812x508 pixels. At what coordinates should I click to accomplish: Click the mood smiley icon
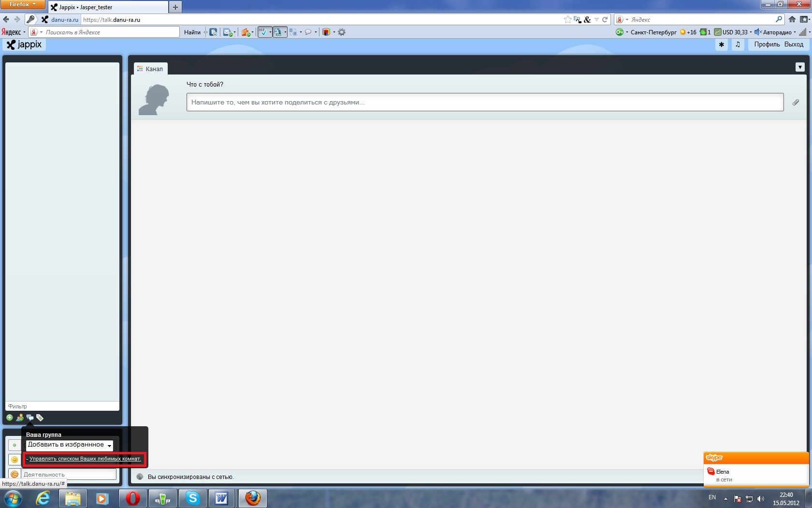14,459
